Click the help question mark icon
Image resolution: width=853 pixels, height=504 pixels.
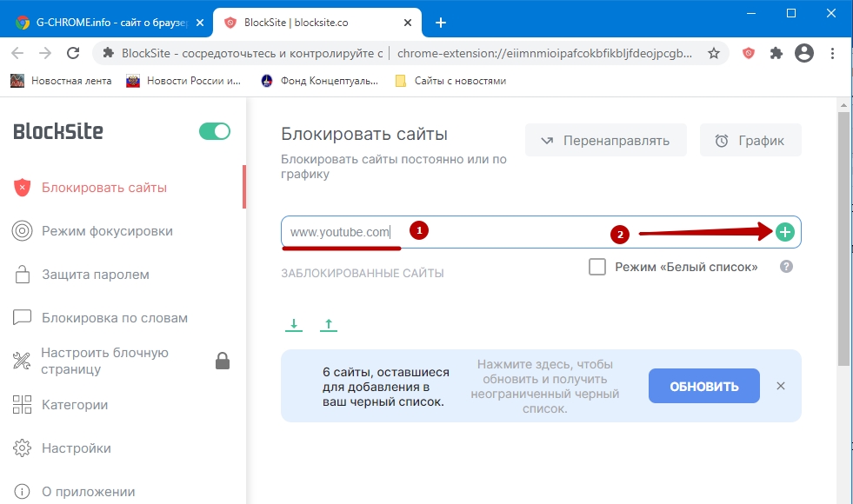pyautogui.click(x=786, y=267)
